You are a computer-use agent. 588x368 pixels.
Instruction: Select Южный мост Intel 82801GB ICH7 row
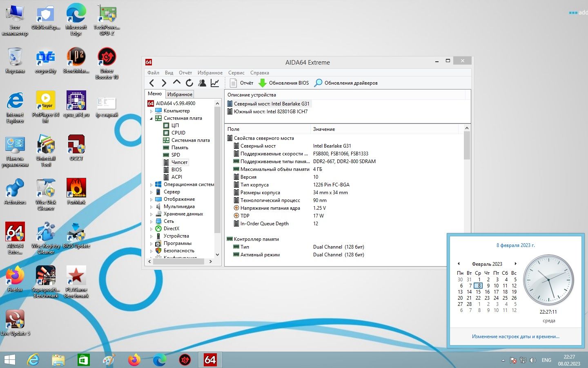tap(271, 112)
